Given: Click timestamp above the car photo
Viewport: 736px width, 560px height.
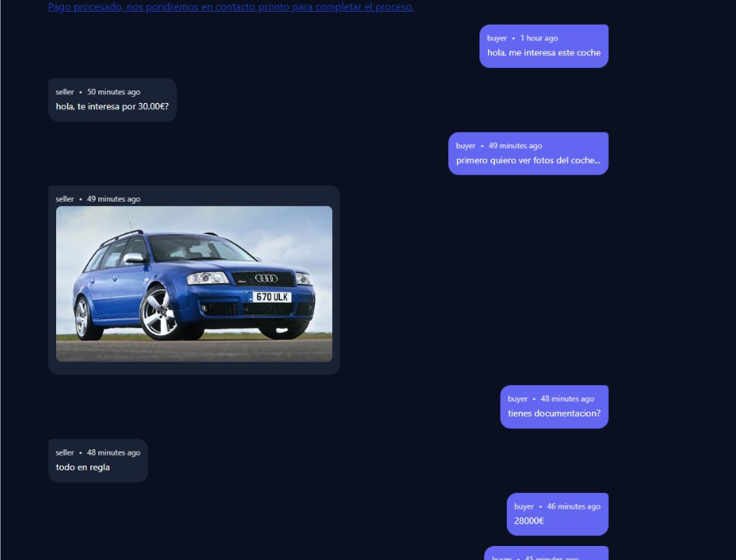Looking at the screenshot, I should click(114, 199).
